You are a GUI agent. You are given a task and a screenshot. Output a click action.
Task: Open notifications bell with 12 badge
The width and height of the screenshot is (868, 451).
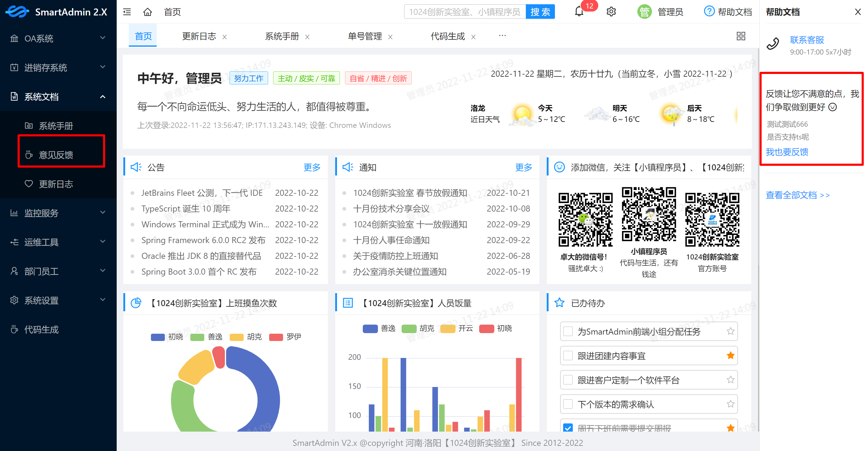tap(579, 12)
